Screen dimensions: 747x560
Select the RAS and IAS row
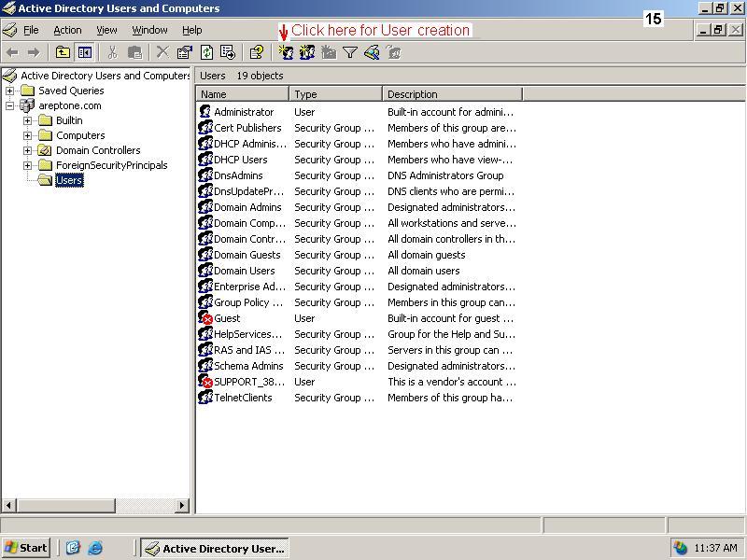click(x=358, y=350)
